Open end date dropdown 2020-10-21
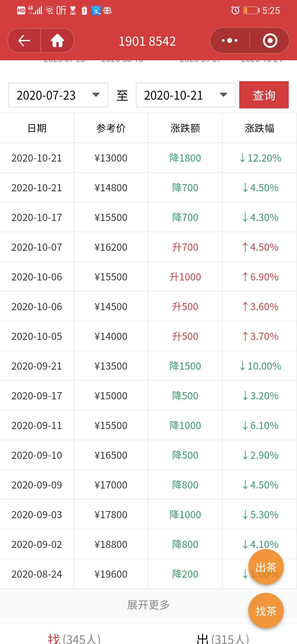The image size is (297, 644). (x=186, y=95)
